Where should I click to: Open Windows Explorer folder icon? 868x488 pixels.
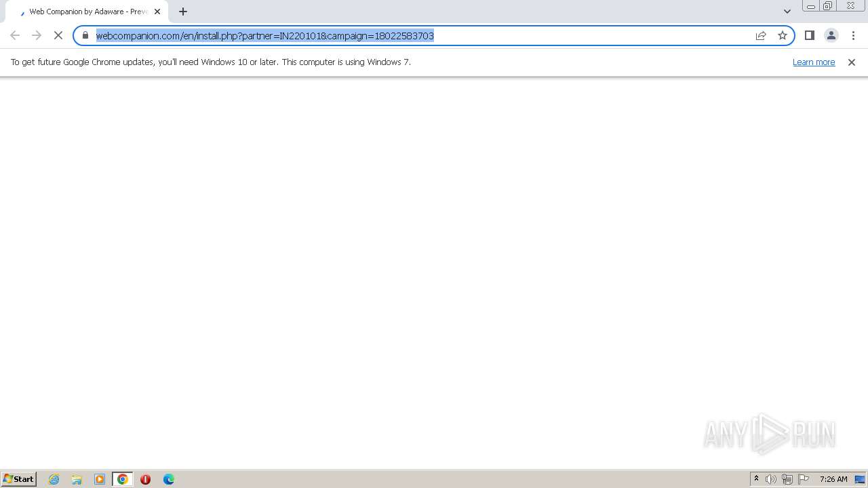point(77,479)
